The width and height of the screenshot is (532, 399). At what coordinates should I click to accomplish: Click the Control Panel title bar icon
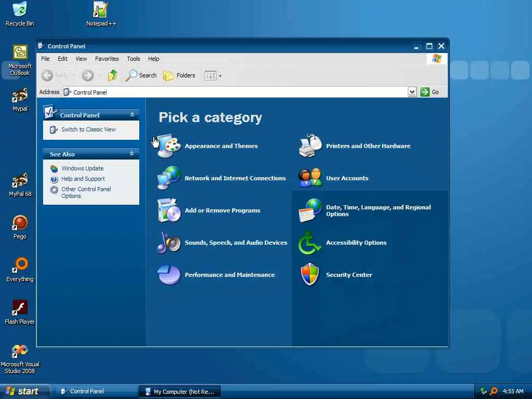pyautogui.click(x=42, y=46)
